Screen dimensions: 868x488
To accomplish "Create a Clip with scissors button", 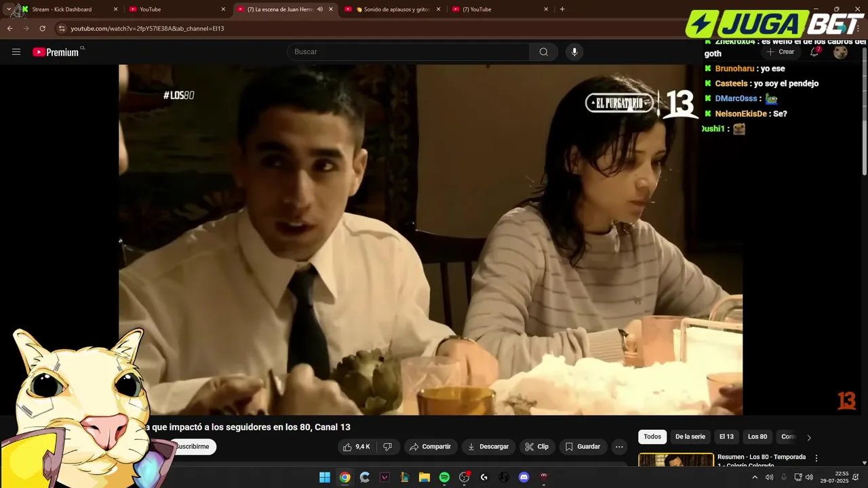I will click(x=536, y=447).
